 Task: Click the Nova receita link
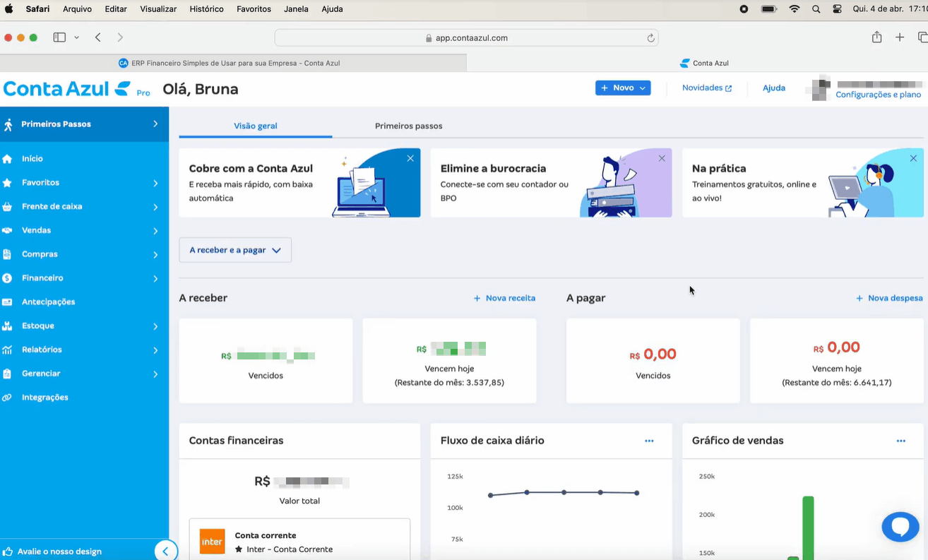pyautogui.click(x=504, y=298)
